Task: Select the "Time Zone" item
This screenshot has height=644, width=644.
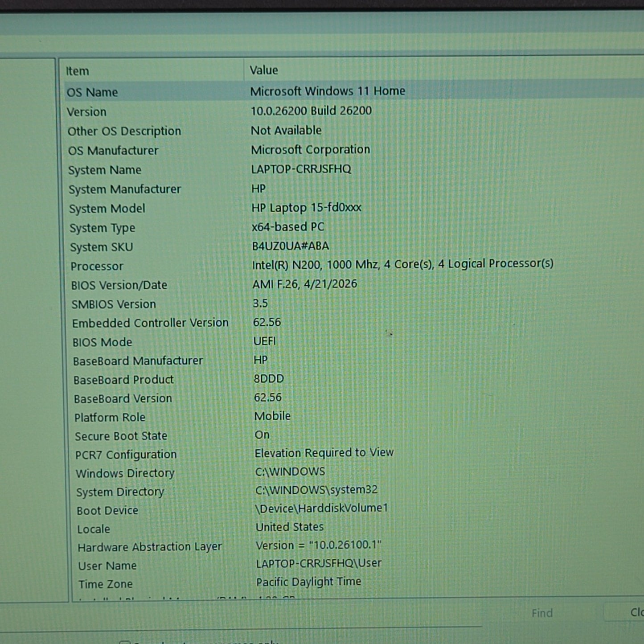Action: (x=106, y=584)
